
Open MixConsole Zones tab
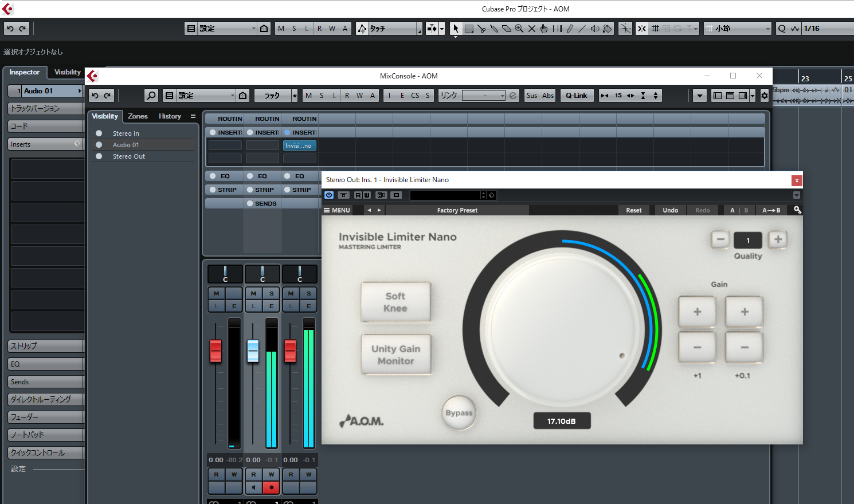[138, 116]
